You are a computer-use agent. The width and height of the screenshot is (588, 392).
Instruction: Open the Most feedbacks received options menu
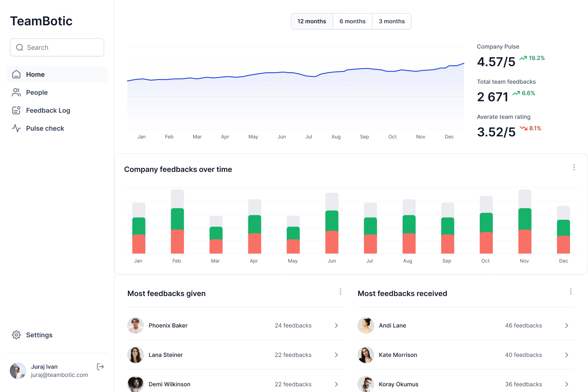(x=571, y=292)
